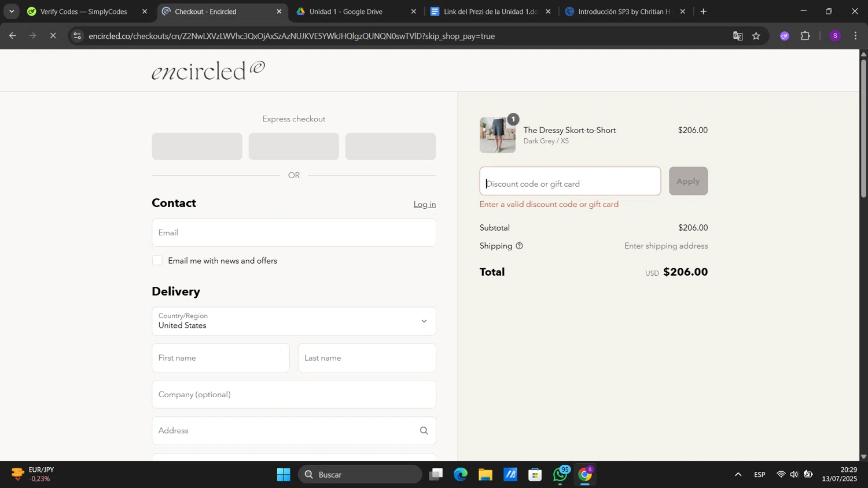Open the ESP language indicator
868x488 pixels.
760,475
